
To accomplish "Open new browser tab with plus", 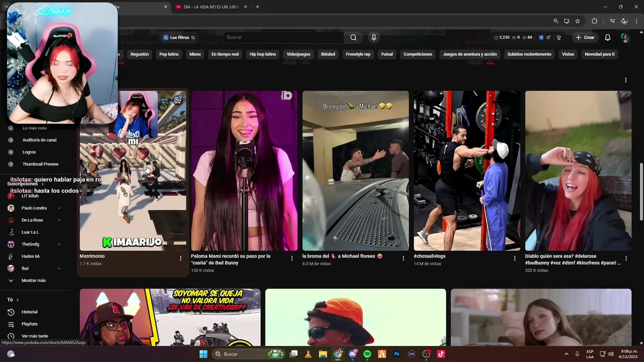I will (257, 7).
